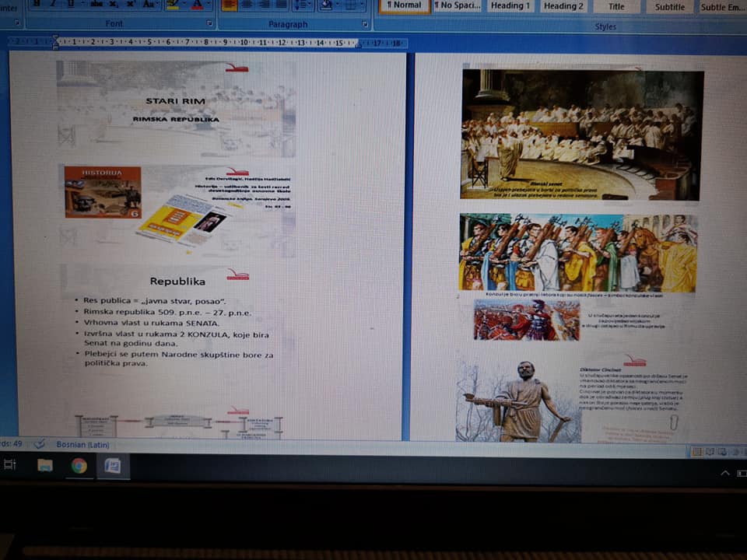
Task: Center the paragraph text
Action: (247, 5)
